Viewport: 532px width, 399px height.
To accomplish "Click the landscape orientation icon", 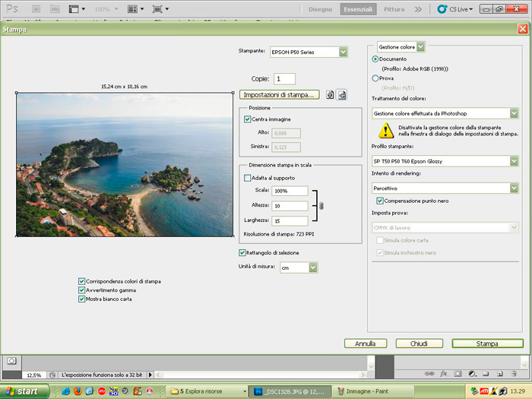I will tap(342, 95).
